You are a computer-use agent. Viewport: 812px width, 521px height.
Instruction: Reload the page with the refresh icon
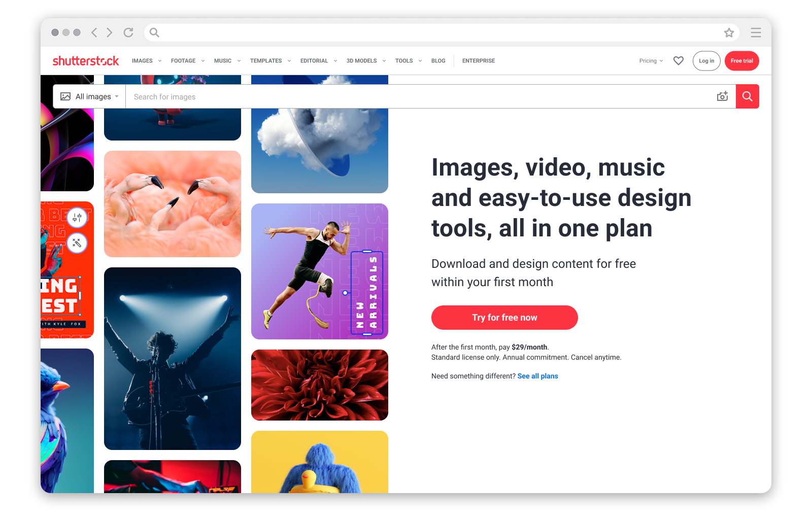(x=128, y=32)
